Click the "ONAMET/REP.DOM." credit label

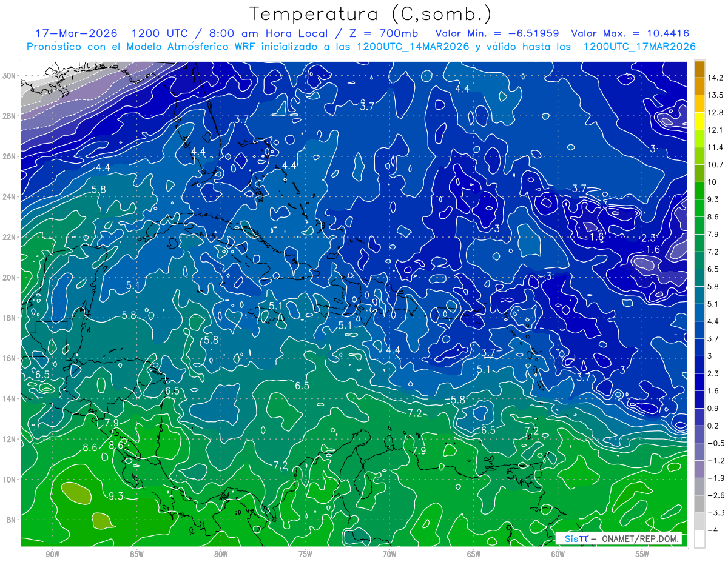click(x=641, y=538)
